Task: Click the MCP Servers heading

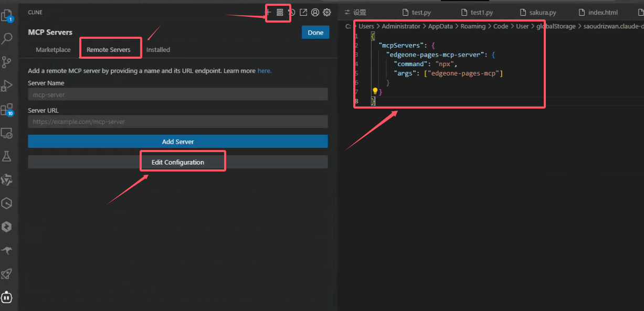Action: tap(50, 33)
